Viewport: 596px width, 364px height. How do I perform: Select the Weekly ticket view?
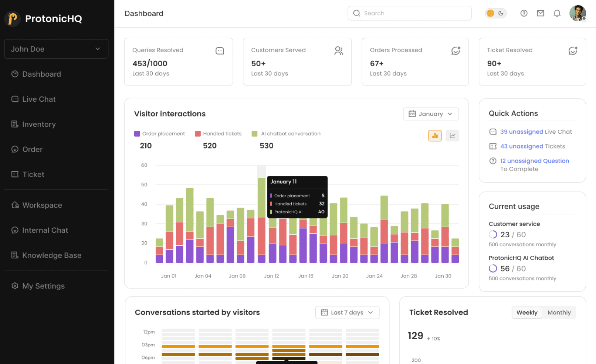pyautogui.click(x=527, y=312)
